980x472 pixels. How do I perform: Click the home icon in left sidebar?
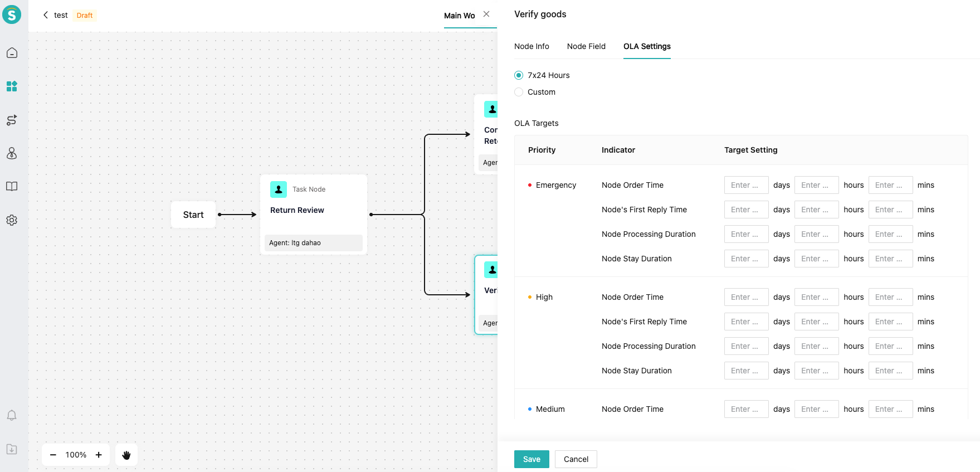12,53
